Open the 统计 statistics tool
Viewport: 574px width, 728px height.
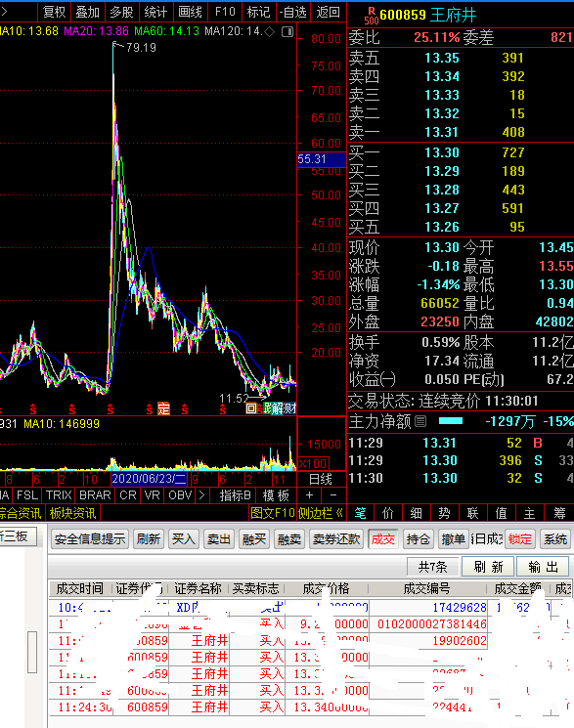[x=155, y=12]
